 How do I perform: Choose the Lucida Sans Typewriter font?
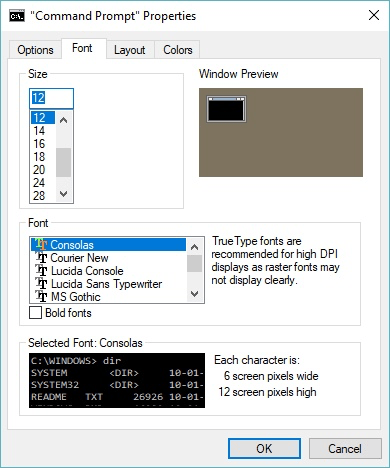[x=108, y=284]
